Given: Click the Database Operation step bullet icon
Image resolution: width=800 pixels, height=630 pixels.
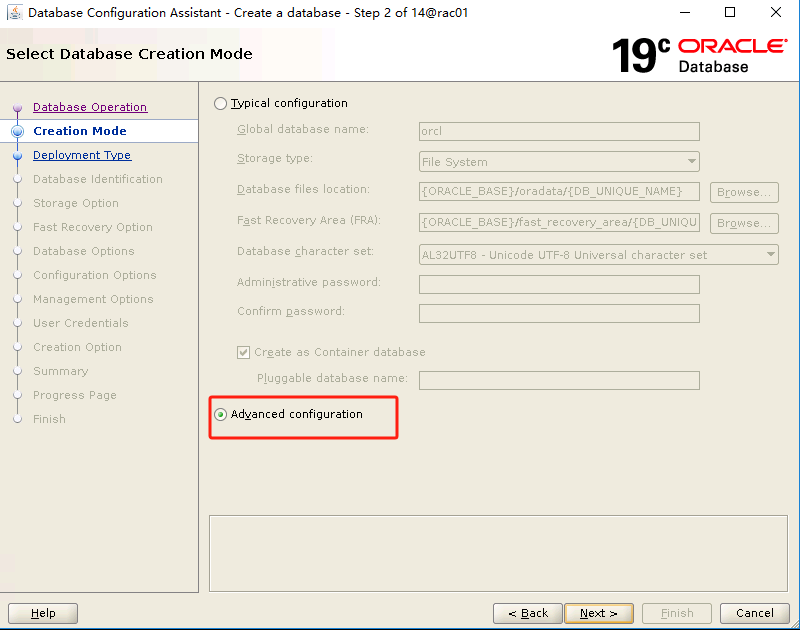Looking at the screenshot, I should (17, 108).
